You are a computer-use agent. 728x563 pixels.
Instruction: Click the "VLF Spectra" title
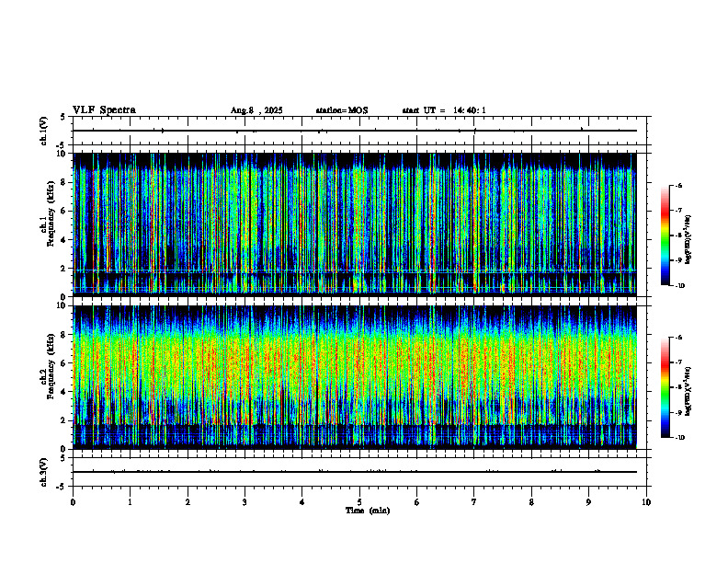(104, 110)
